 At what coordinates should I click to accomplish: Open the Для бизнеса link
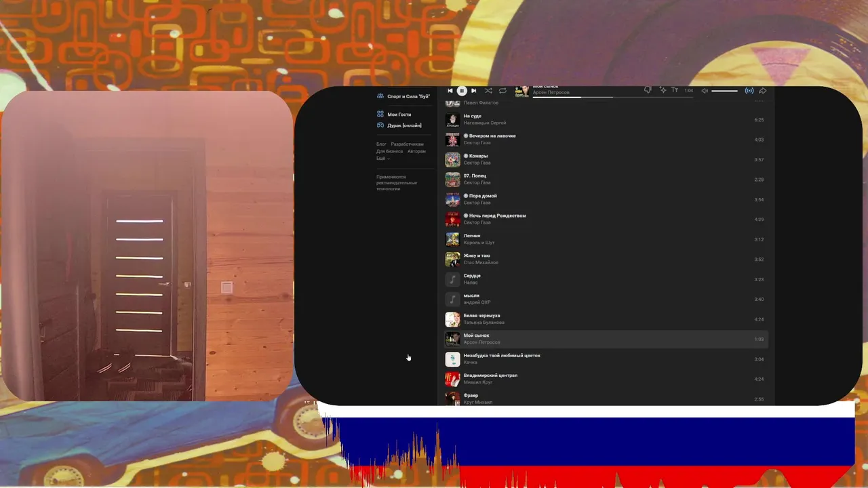pyautogui.click(x=389, y=151)
